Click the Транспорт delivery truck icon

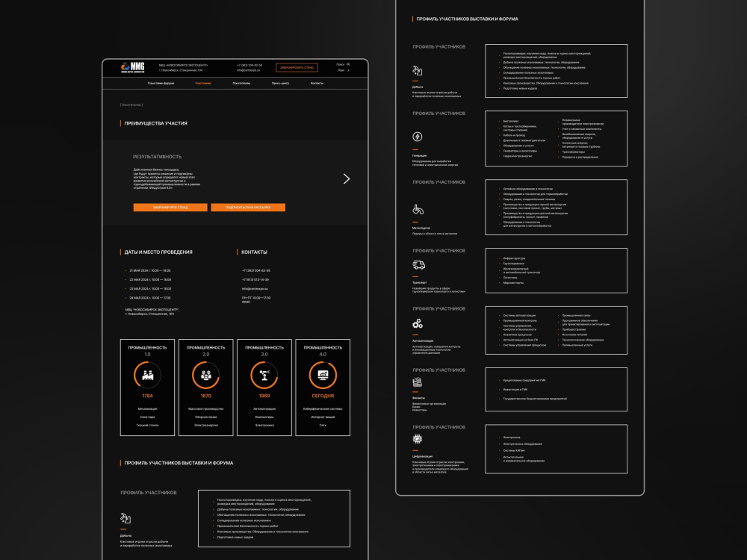(x=418, y=265)
